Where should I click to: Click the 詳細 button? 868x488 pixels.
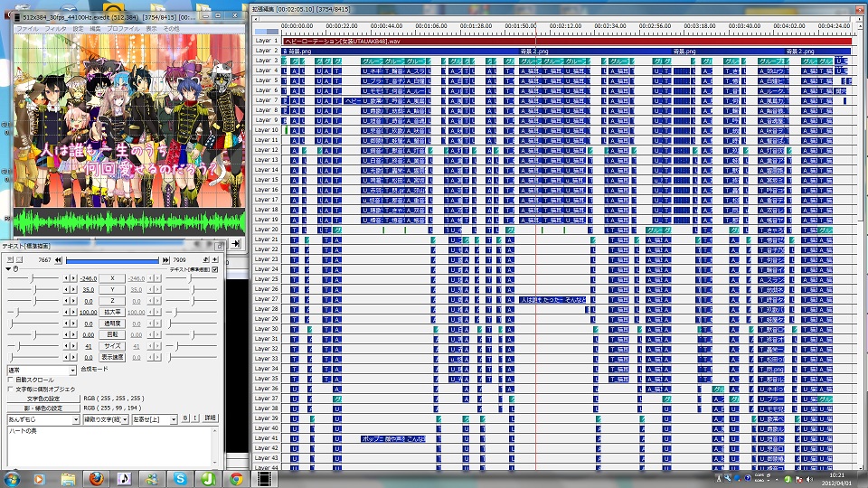coord(211,418)
